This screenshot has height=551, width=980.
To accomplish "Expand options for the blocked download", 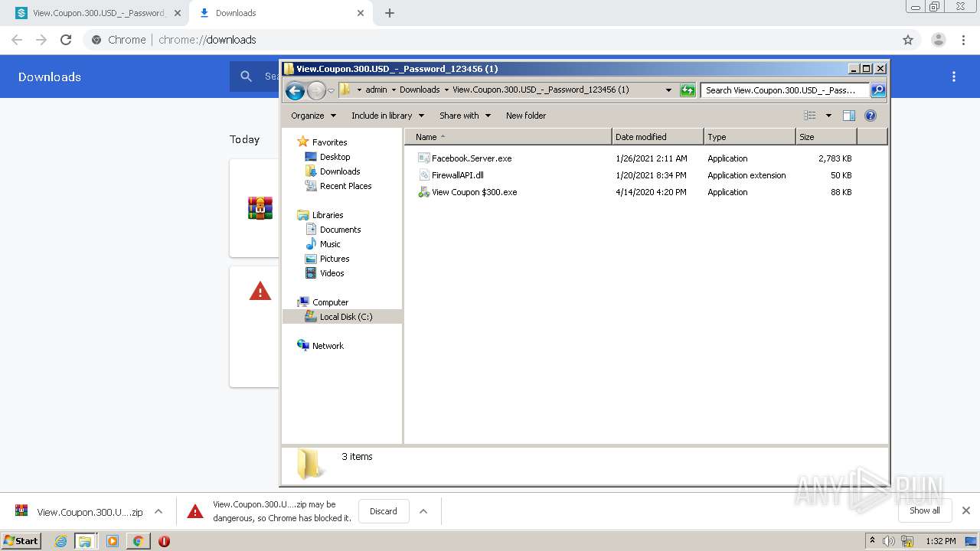I will tap(423, 511).
